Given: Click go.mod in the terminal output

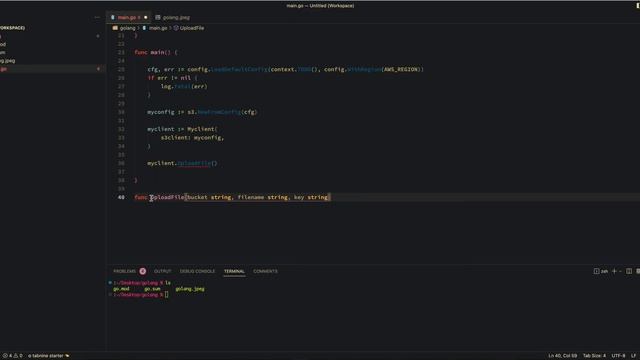Looking at the screenshot, I should pyautogui.click(x=121, y=289).
